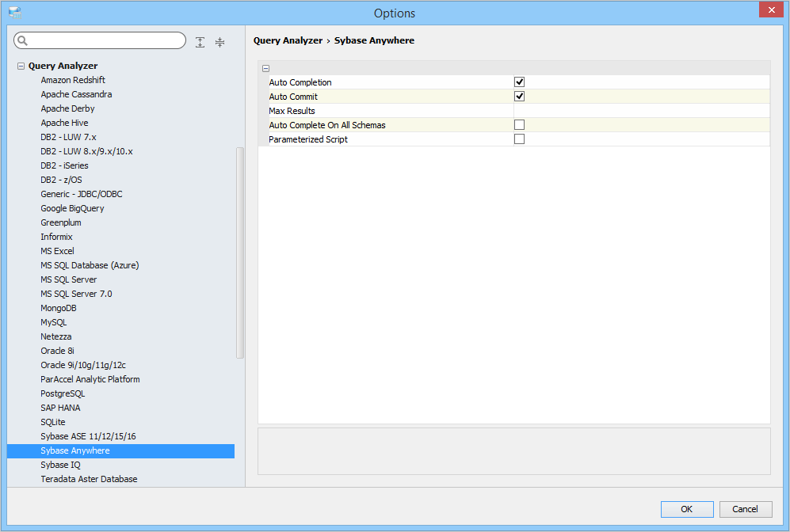
Task: Open Apache Derby settings
Action: tap(67, 108)
